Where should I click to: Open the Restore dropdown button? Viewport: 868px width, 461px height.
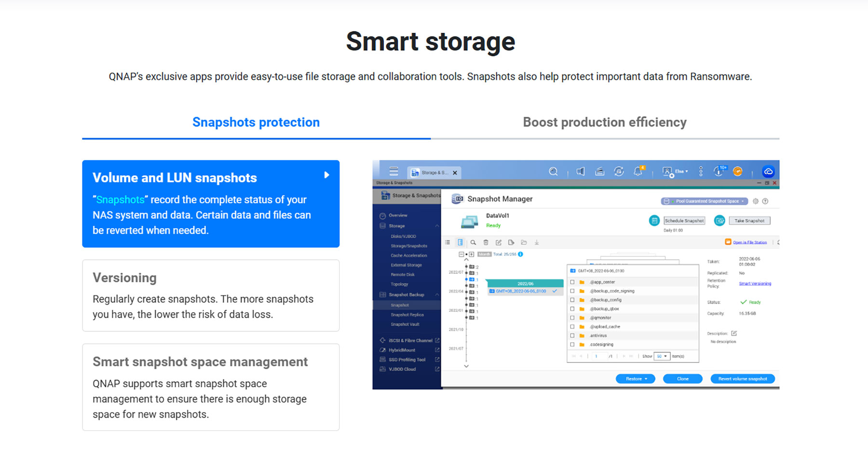point(635,379)
